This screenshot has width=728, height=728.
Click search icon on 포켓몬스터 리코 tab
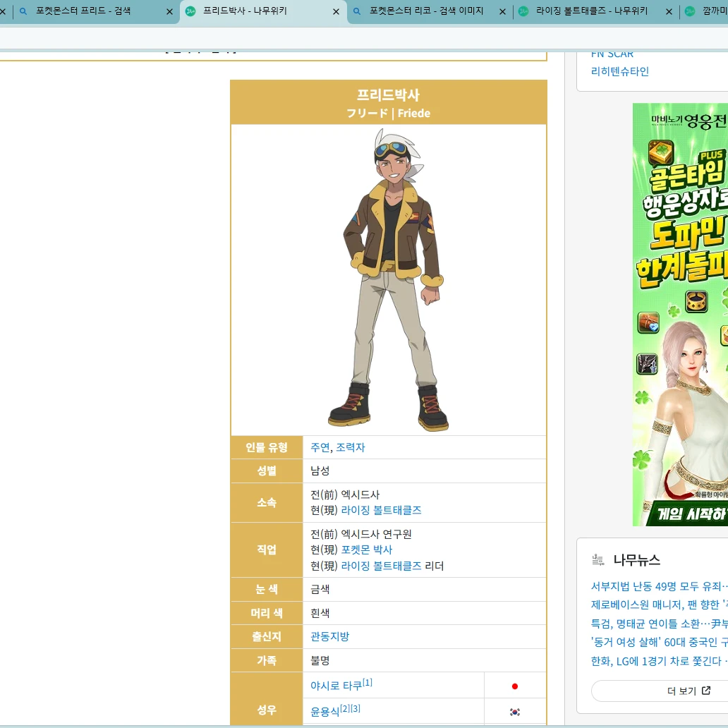pyautogui.click(x=356, y=11)
